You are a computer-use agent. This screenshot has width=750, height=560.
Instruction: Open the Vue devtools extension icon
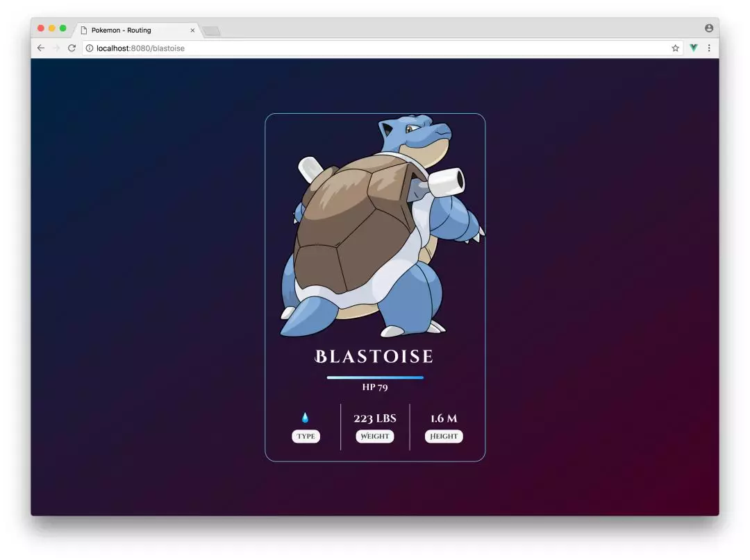click(x=694, y=48)
